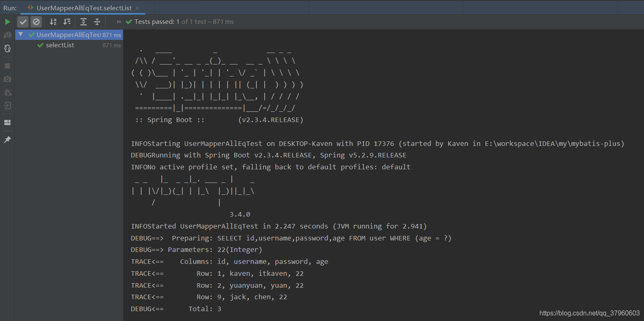Click the 'INFOStarted UserMapperAllEqTest in 2.247 seconds' line
Screen dimensions: 644x321
(279, 226)
